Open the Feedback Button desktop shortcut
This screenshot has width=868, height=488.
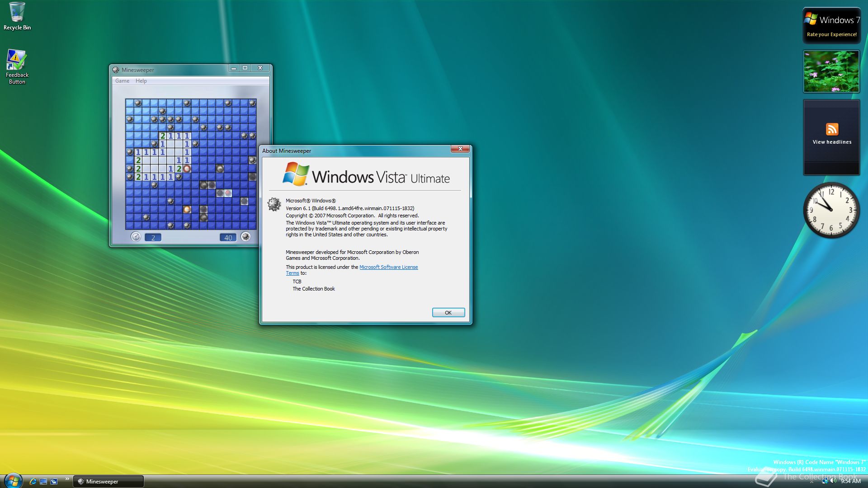click(x=17, y=67)
